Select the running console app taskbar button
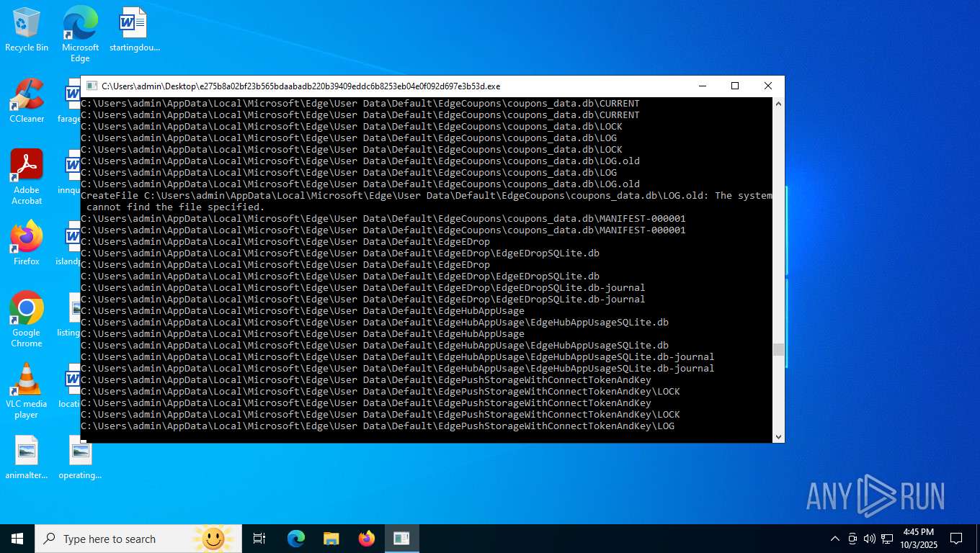 click(x=401, y=539)
